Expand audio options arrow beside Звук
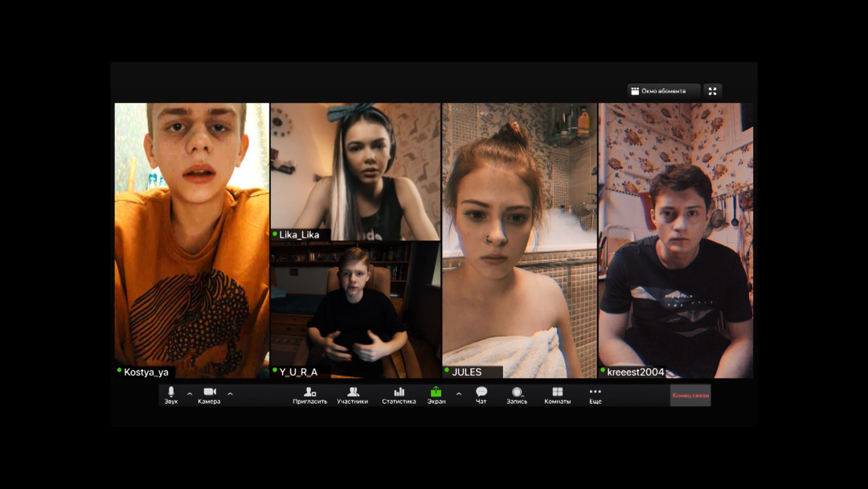868x489 pixels. click(190, 394)
